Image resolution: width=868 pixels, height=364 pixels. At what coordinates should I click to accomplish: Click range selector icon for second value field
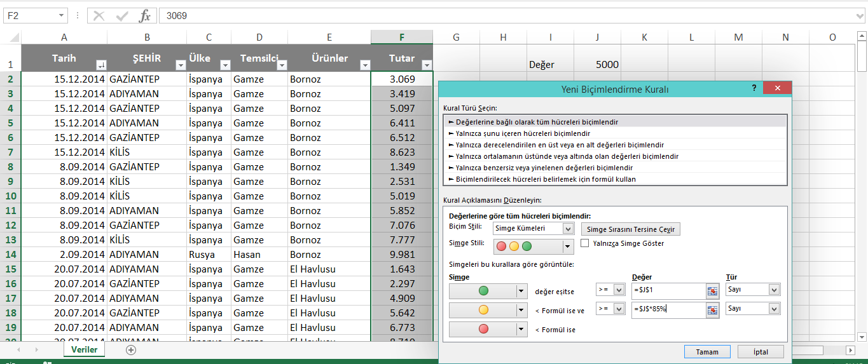pos(712,309)
